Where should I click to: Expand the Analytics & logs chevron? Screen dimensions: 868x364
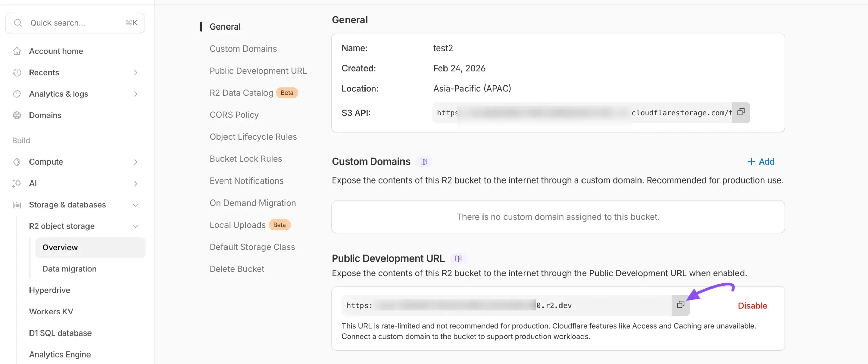[x=136, y=94]
